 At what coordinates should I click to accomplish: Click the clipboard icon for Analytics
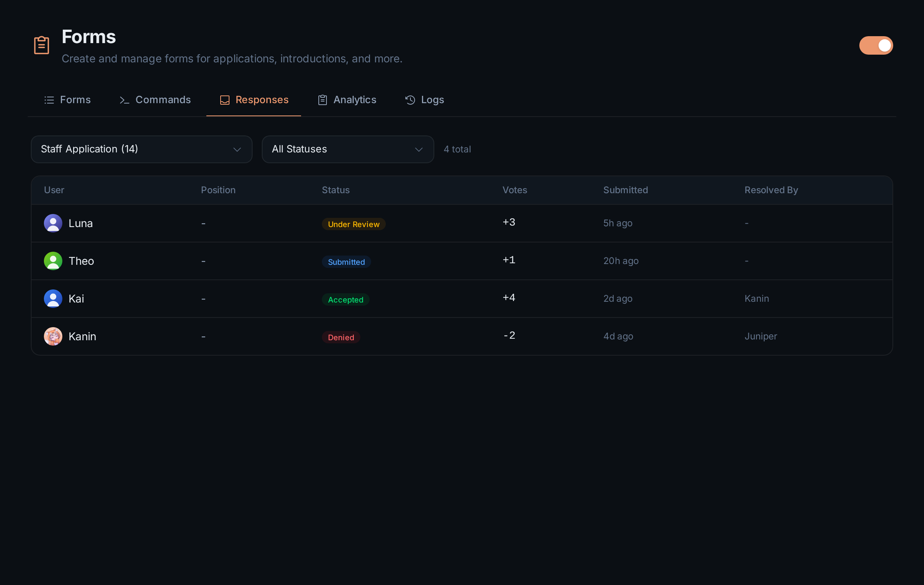tap(323, 100)
